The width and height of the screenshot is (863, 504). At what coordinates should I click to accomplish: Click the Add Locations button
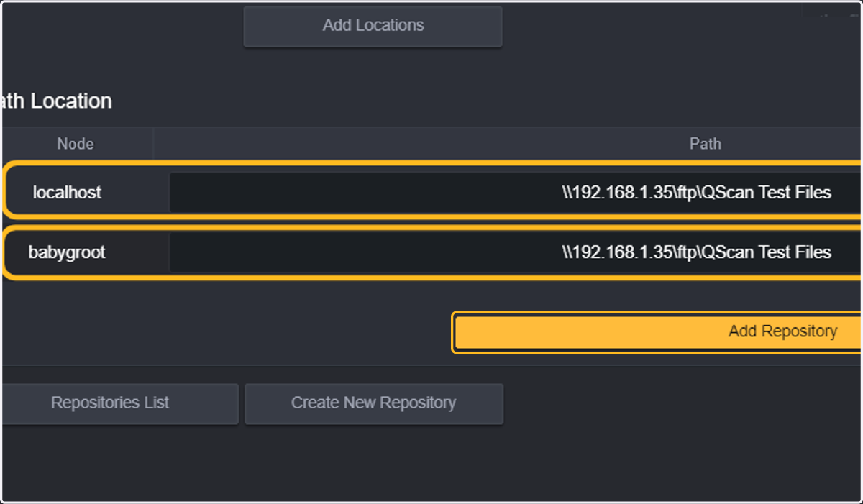[x=373, y=27]
